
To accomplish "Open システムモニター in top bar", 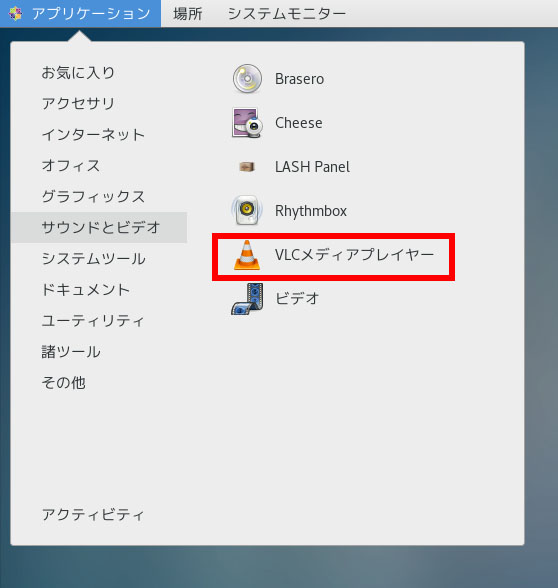I will [x=287, y=14].
